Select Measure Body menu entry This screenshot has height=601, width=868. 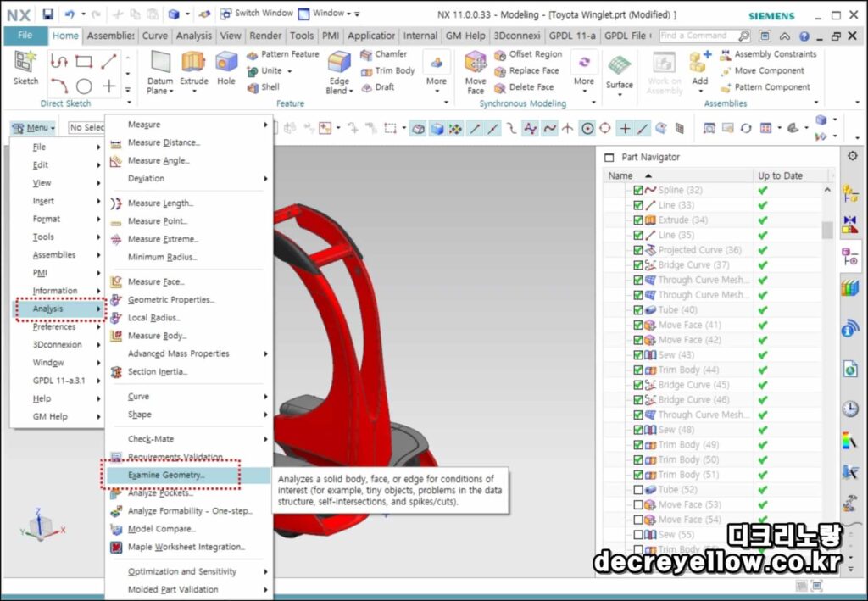[188, 336]
